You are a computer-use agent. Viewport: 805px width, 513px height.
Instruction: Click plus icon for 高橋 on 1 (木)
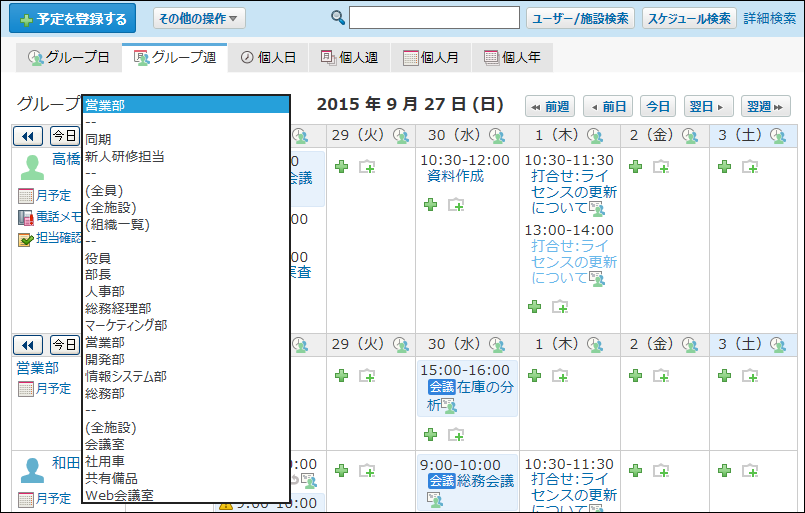click(x=534, y=307)
